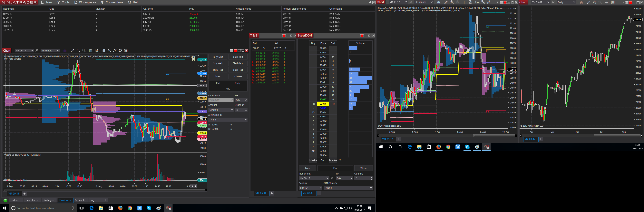The height and width of the screenshot is (212, 644).
Task: Open strategies icon in 15 Minute chart toolbar
Action: point(115,51)
